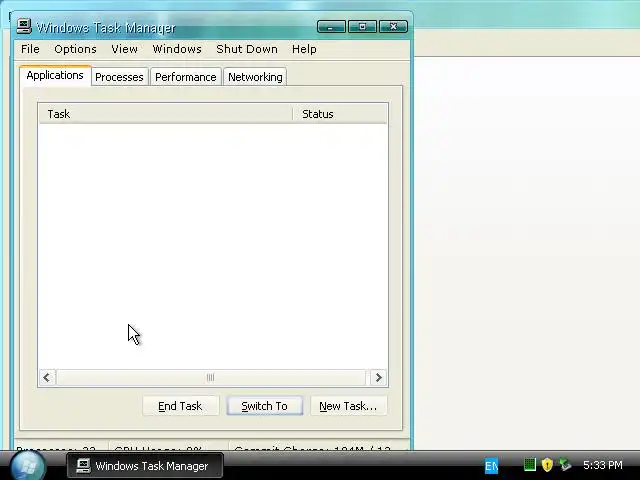Switch to the Applications tab
The height and width of the screenshot is (480, 640).
tap(55, 76)
